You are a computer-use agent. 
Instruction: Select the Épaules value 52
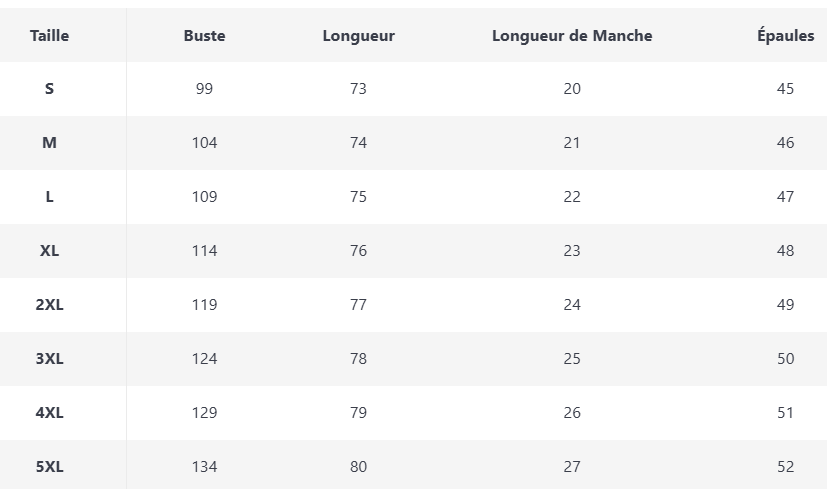785,467
